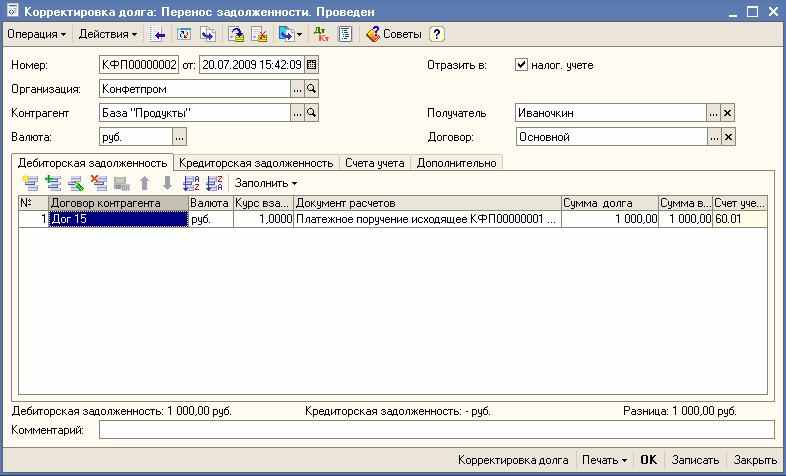786x476 pixels.
Task: Sort table ascending A-Z icon
Action: (191, 183)
